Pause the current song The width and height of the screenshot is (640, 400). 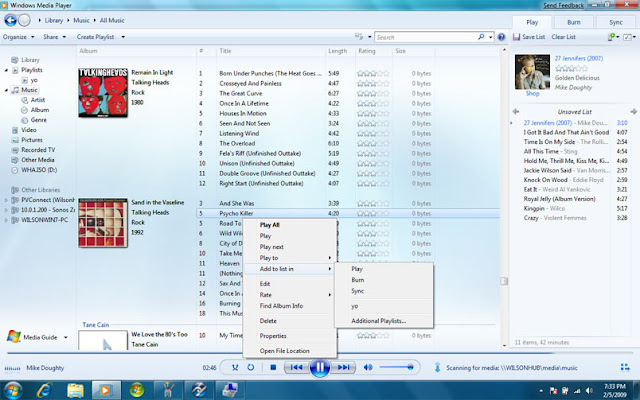tap(320, 367)
